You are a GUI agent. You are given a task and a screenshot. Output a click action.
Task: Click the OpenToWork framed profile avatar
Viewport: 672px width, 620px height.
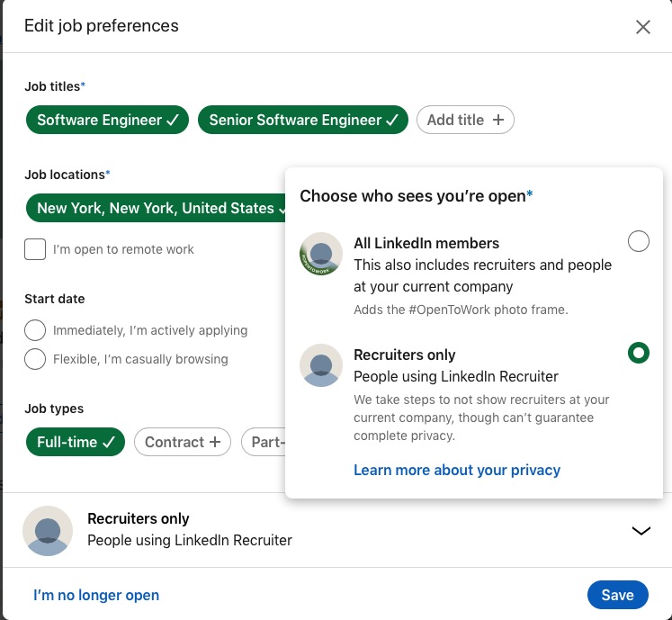[x=321, y=254]
